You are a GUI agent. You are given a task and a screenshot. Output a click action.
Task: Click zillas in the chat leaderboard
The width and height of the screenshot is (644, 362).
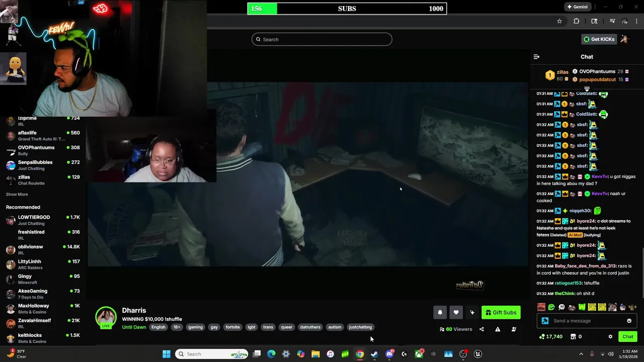pos(562,72)
